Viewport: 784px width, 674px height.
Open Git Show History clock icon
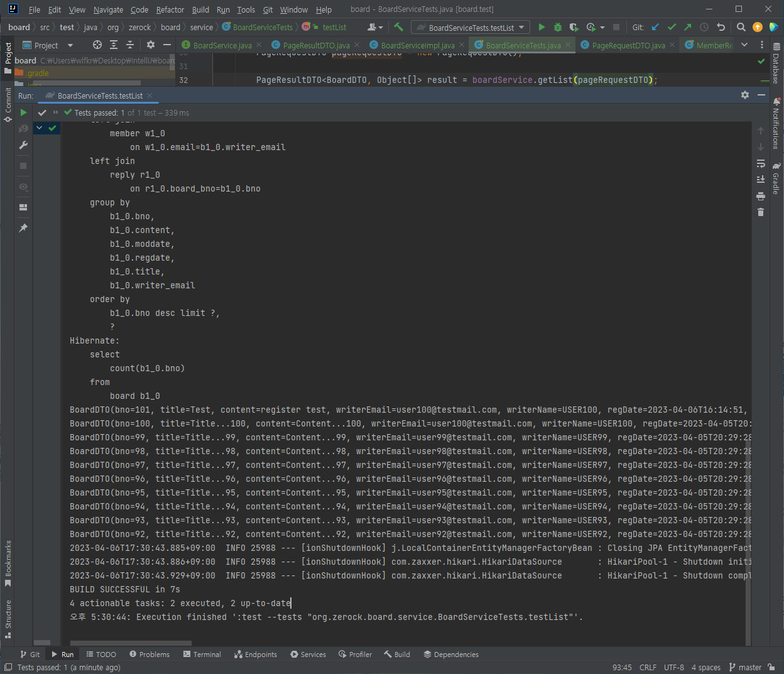click(704, 27)
